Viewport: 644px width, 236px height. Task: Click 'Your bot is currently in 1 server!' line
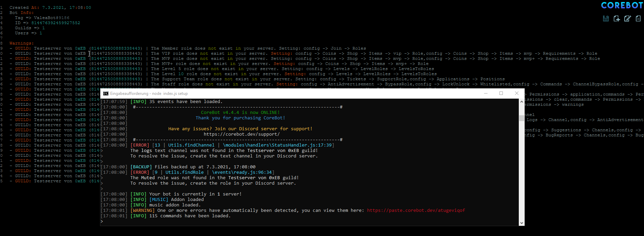[x=171, y=194]
